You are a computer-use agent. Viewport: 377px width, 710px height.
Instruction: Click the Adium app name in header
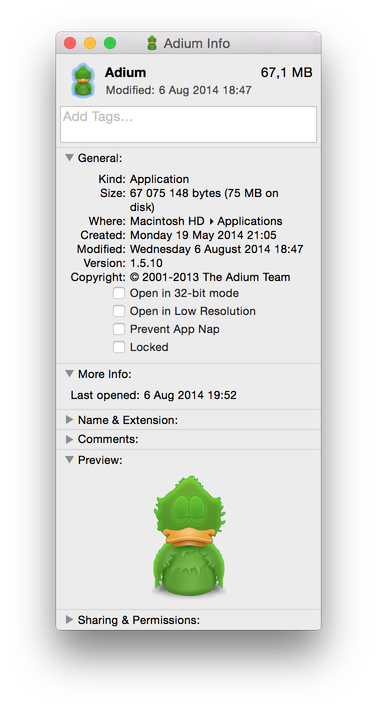point(125,72)
